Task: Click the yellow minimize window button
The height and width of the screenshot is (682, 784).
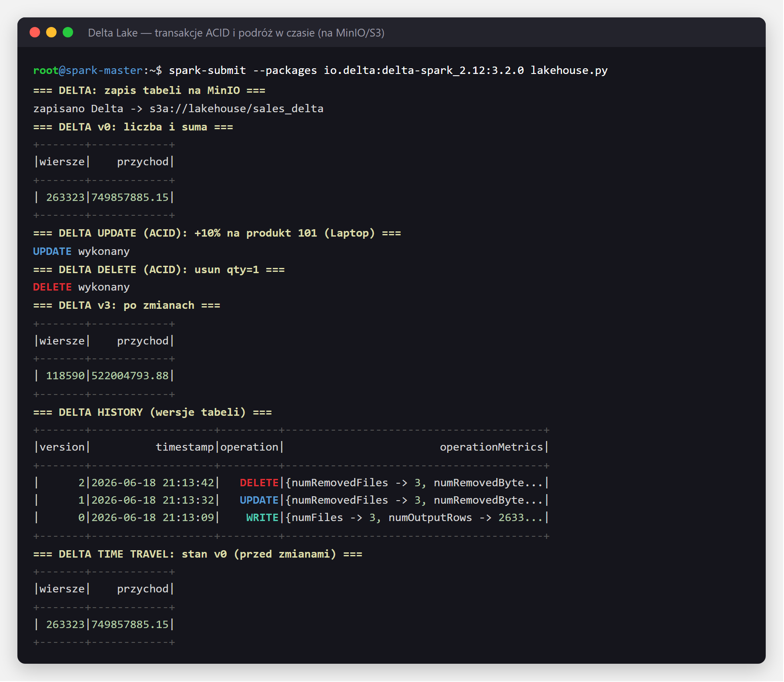Action: click(x=51, y=32)
